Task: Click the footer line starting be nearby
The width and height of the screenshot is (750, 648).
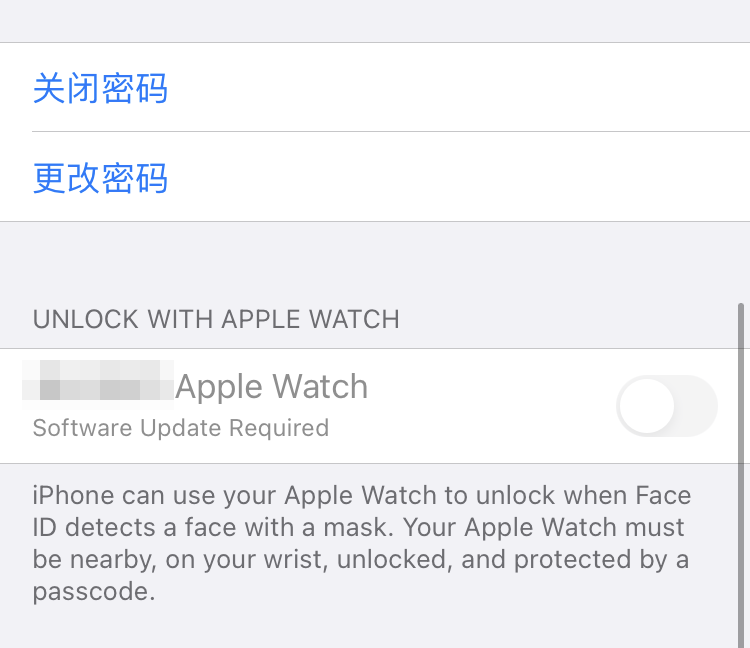Action: (361, 560)
